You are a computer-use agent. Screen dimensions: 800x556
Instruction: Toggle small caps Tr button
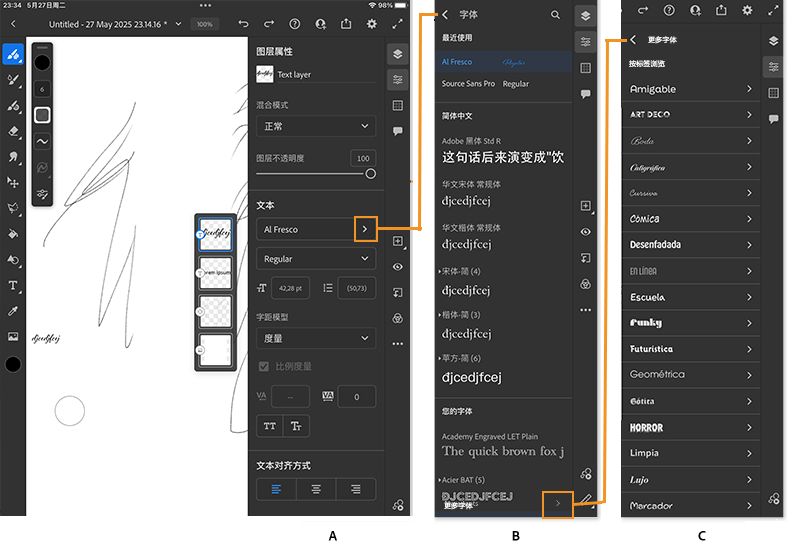point(296,426)
